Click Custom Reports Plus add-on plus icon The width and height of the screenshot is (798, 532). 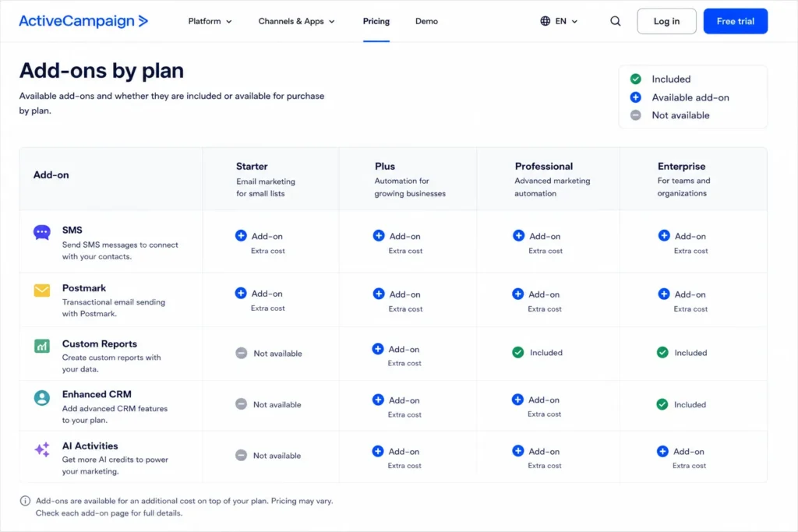[378, 348]
